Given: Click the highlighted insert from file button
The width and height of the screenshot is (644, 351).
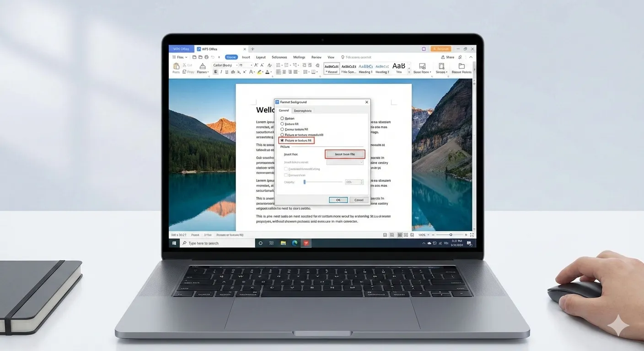Looking at the screenshot, I should tap(345, 154).
